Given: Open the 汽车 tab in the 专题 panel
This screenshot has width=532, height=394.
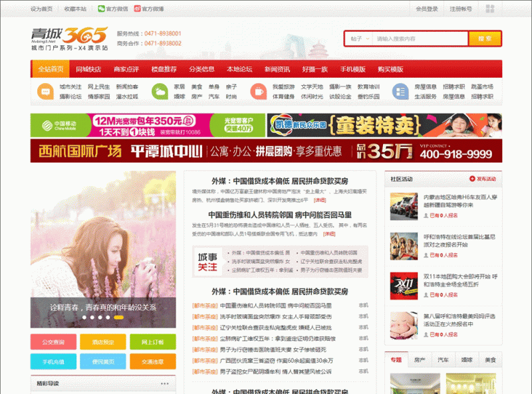Looking at the screenshot, I should click(444, 359).
